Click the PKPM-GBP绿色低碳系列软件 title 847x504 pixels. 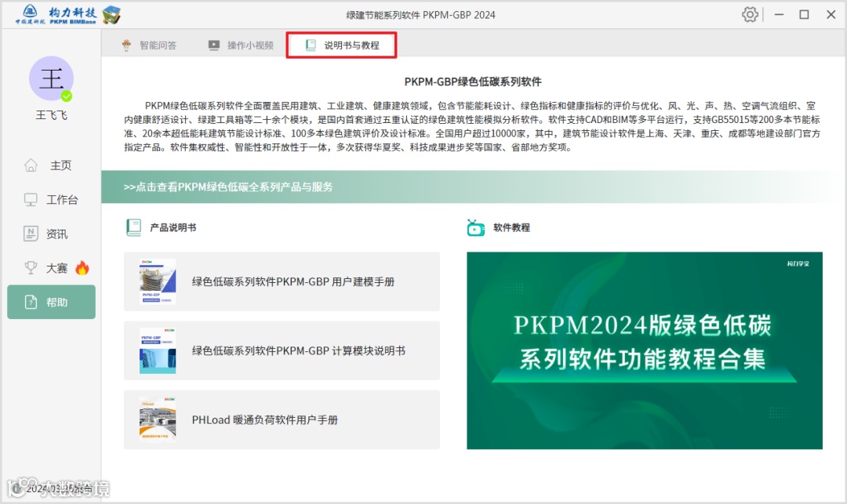point(473,82)
